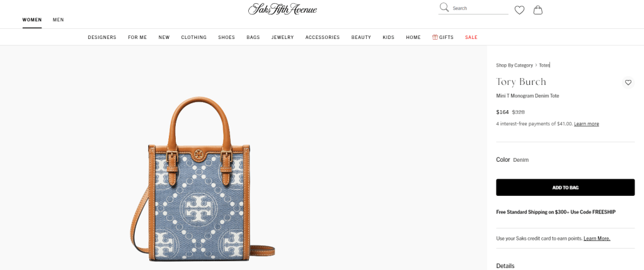Click the Add to Bag button
The image size is (644, 270).
pyautogui.click(x=565, y=188)
